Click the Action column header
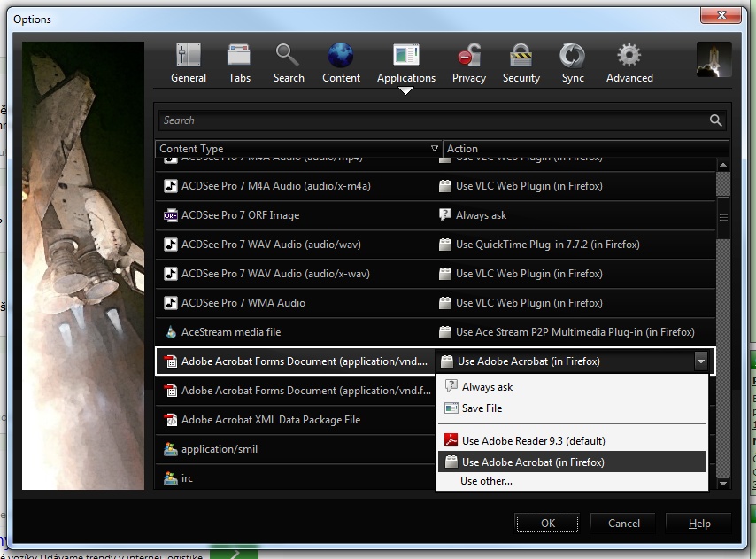 pos(584,149)
